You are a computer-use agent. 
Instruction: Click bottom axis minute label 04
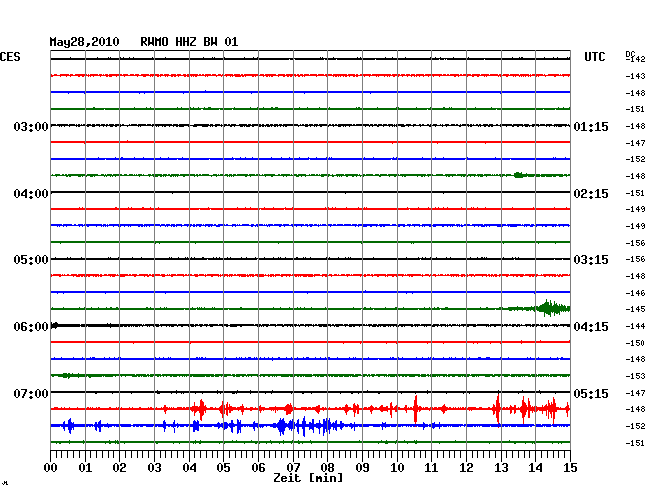click(189, 468)
